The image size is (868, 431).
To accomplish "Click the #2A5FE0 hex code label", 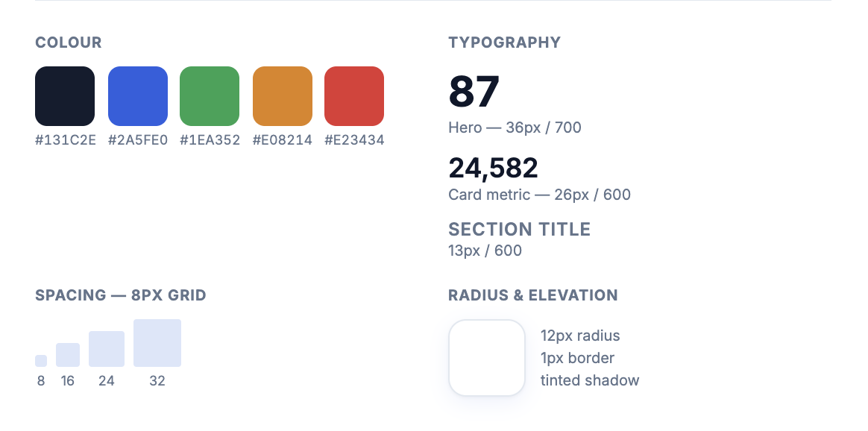I will 138,140.
